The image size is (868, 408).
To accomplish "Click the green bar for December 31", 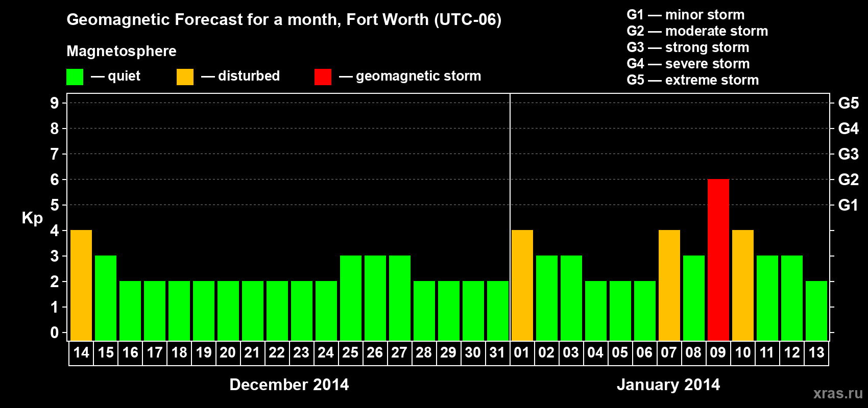I will click(x=498, y=311).
